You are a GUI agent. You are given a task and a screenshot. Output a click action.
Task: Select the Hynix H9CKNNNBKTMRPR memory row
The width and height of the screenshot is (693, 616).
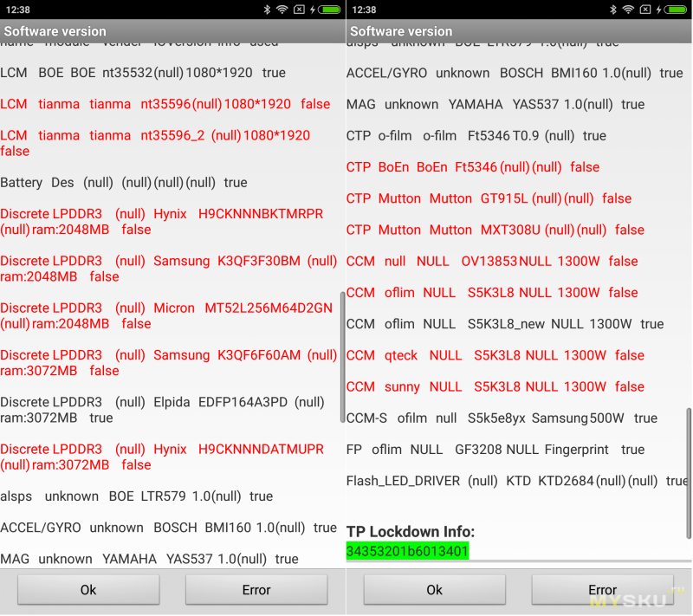point(162,222)
